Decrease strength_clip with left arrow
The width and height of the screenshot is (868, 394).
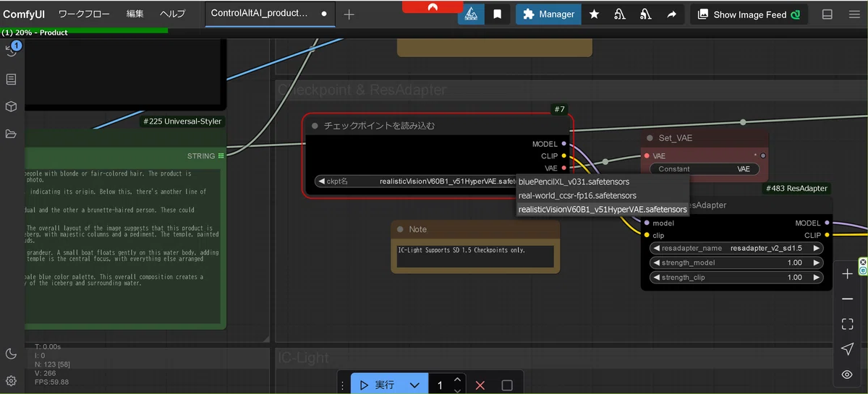[656, 278]
